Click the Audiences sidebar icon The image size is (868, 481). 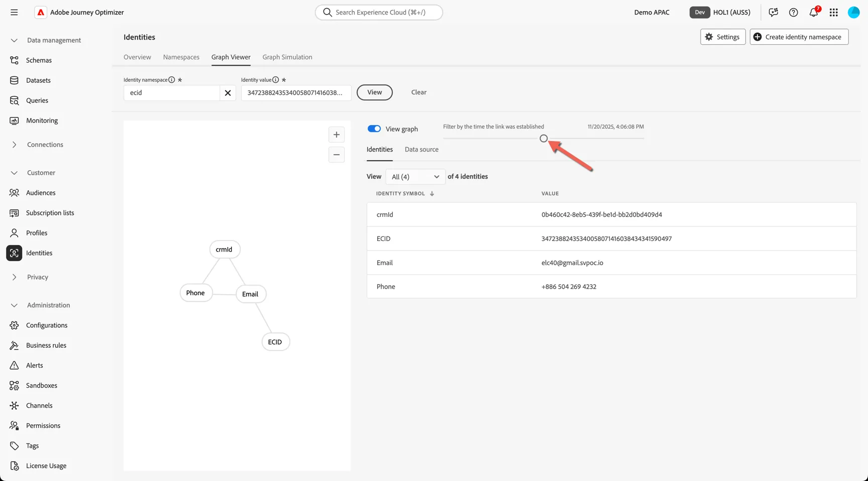[14, 193]
